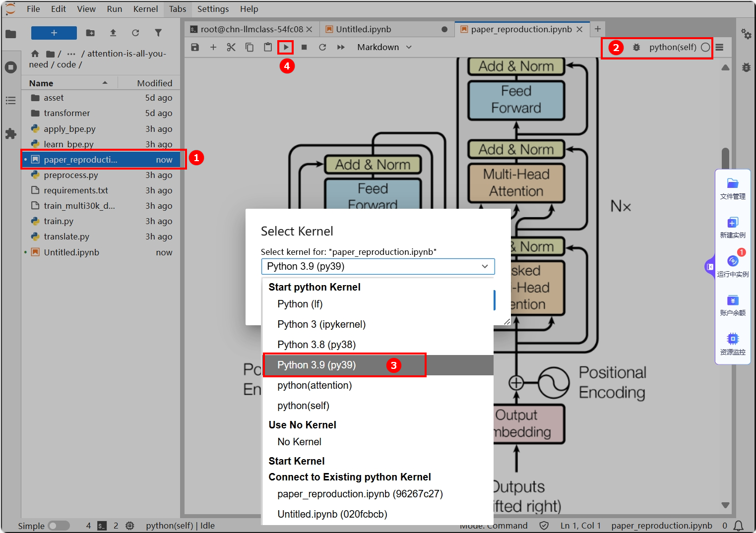The image size is (756, 533).
Task: Click the upload files arrow icon
Action: pos(113,33)
